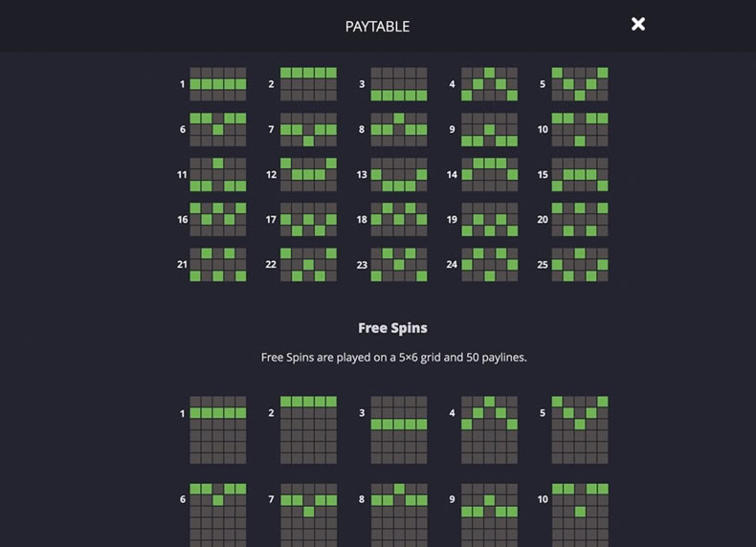
Task: Click payline 25 diagram
Action: (580, 265)
